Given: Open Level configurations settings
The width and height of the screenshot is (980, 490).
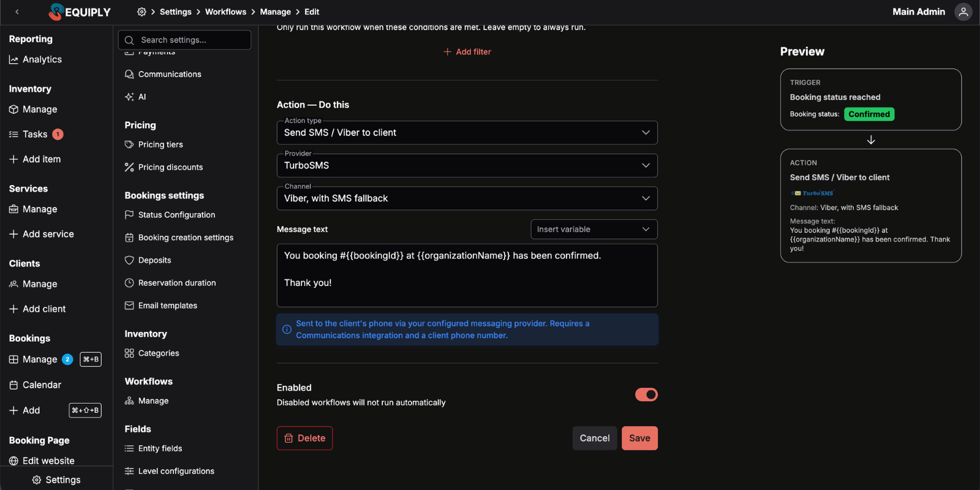Looking at the screenshot, I should [x=170, y=471].
